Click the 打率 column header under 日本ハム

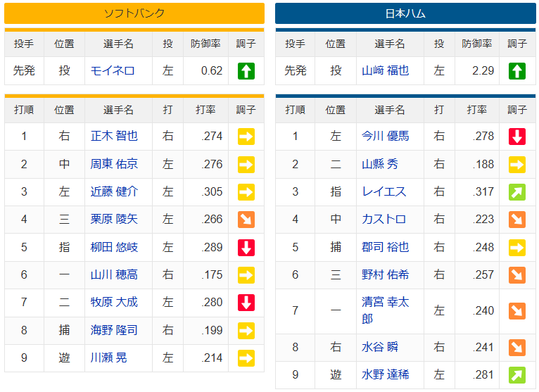(477, 110)
